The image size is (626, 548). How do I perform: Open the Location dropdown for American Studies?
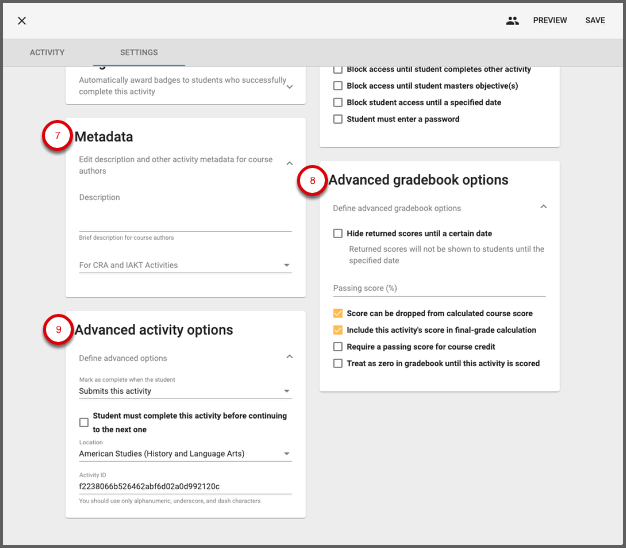coord(185,454)
